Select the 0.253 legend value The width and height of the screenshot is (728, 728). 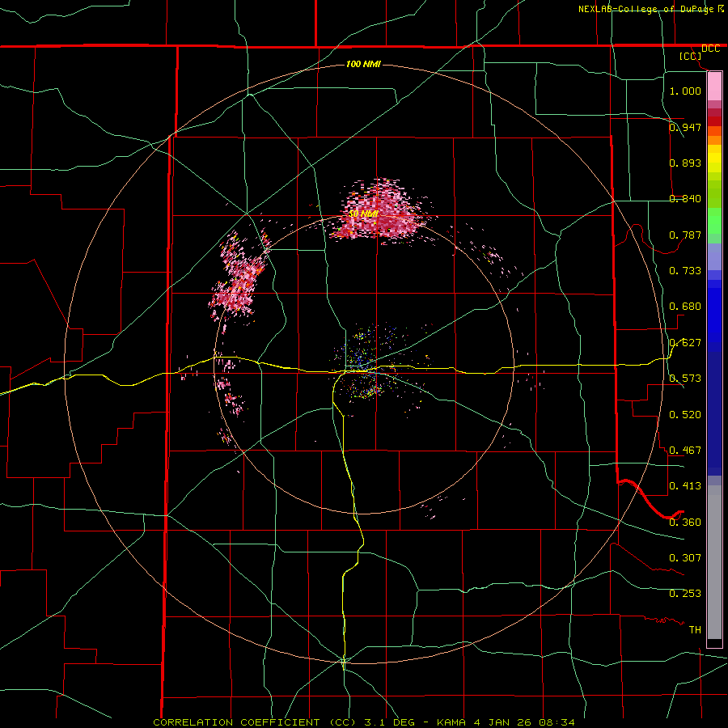pyautogui.click(x=685, y=594)
